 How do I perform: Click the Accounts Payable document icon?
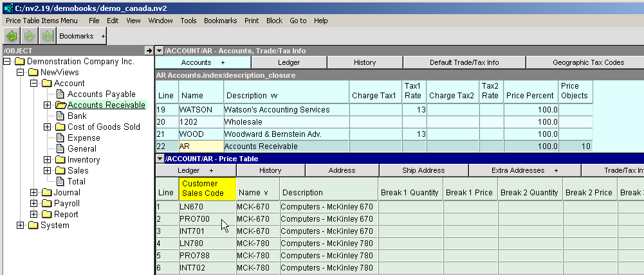[60, 94]
